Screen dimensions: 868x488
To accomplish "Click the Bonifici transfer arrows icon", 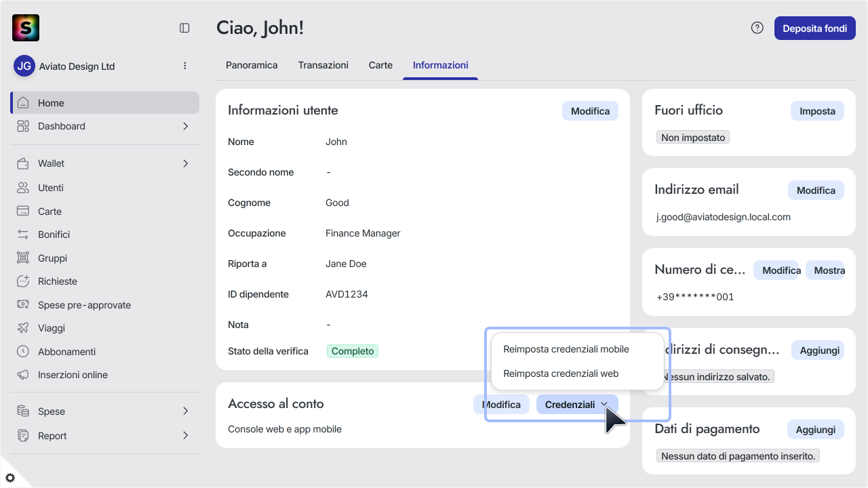I will point(24,235).
